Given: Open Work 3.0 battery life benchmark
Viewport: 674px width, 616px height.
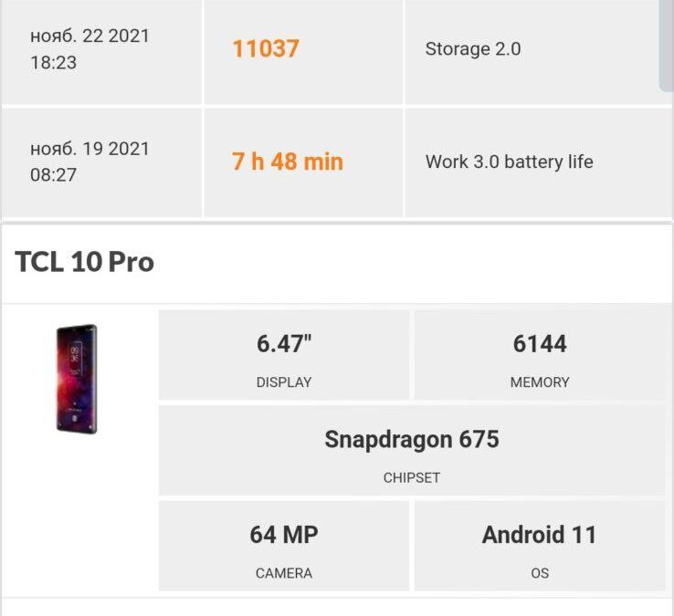Looking at the screenshot, I should [509, 162].
